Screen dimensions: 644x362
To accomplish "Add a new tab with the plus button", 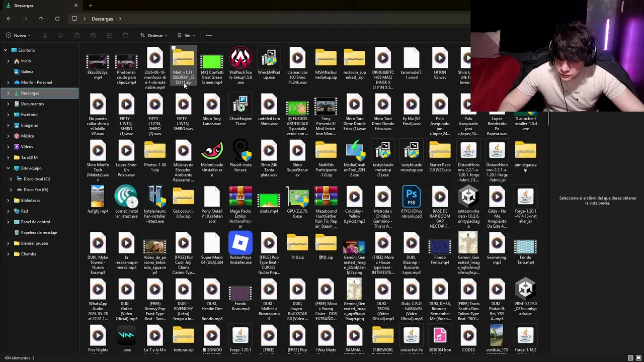I will (x=91, y=6).
